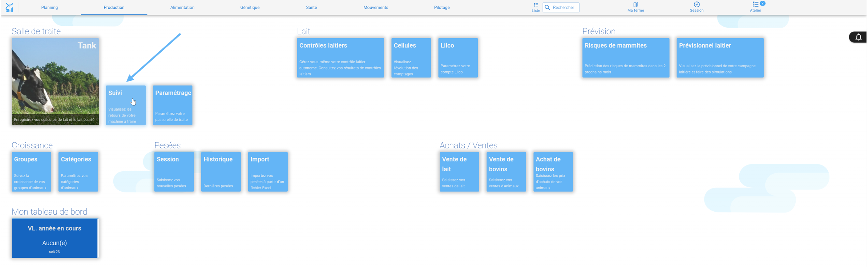Open the Import tile
This screenshot has width=868, height=279.
[x=268, y=172]
